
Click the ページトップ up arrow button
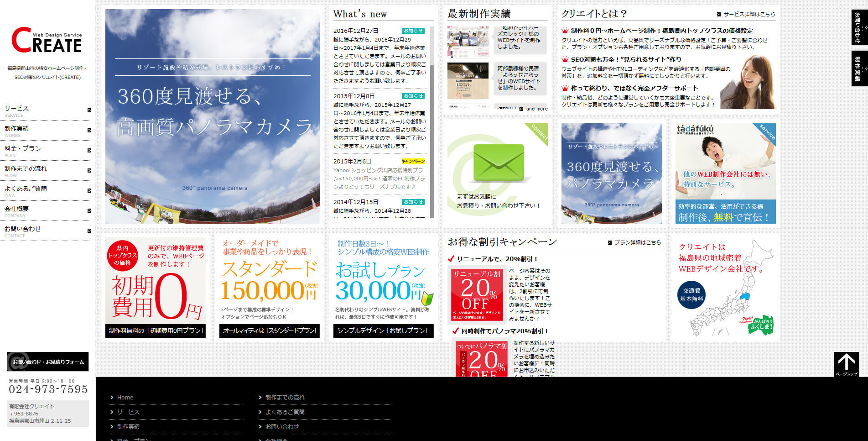click(x=846, y=364)
